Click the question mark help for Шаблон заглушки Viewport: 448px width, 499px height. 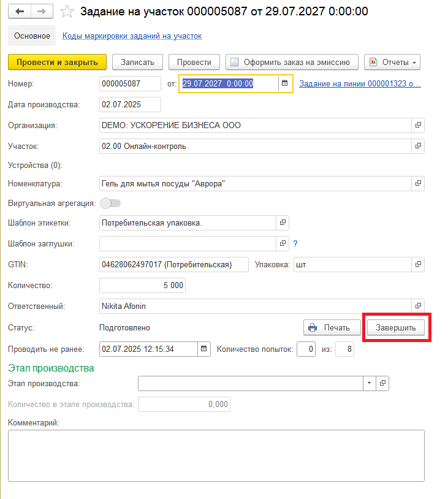[295, 244]
